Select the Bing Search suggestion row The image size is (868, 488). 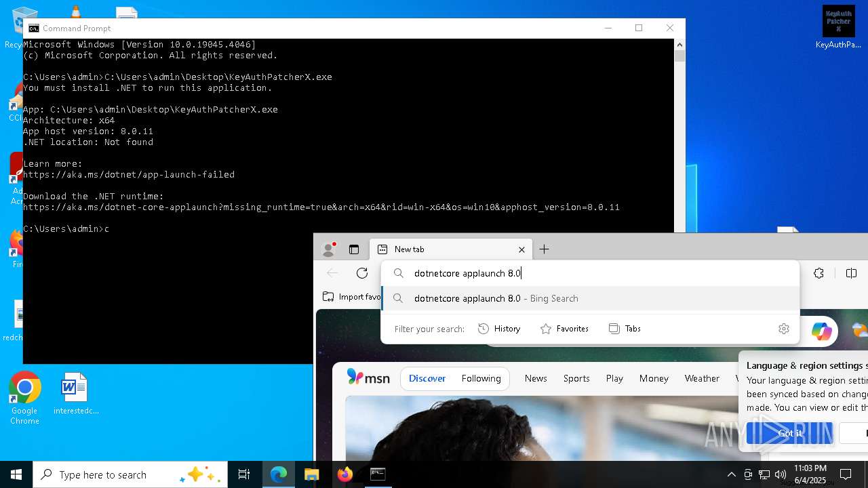point(590,298)
